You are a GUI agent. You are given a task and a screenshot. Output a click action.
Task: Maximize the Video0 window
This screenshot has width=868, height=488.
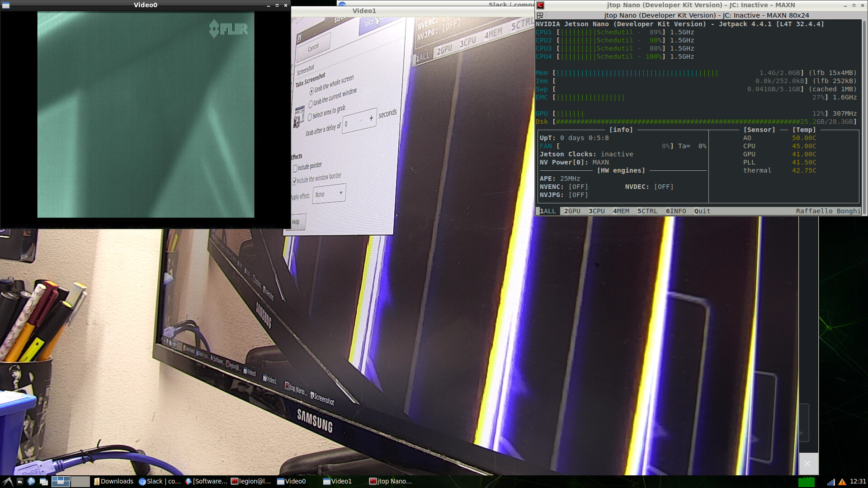277,5
